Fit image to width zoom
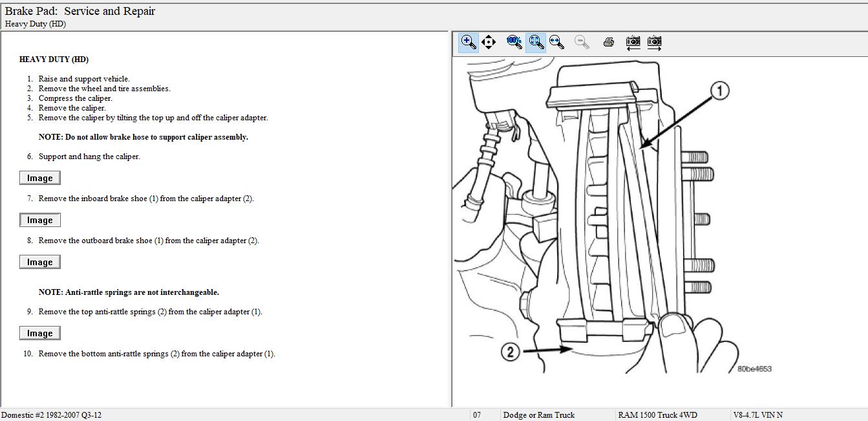 (x=556, y=43)
